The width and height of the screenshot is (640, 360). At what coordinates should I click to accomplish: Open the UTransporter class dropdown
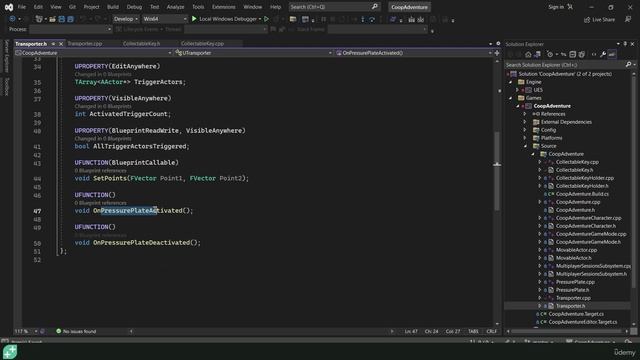pos(253,53)
